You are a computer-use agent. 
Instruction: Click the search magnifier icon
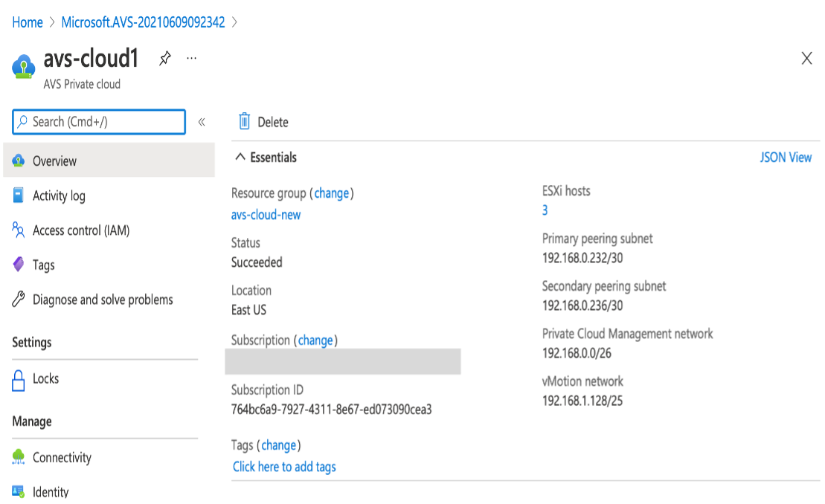point(22,122)
